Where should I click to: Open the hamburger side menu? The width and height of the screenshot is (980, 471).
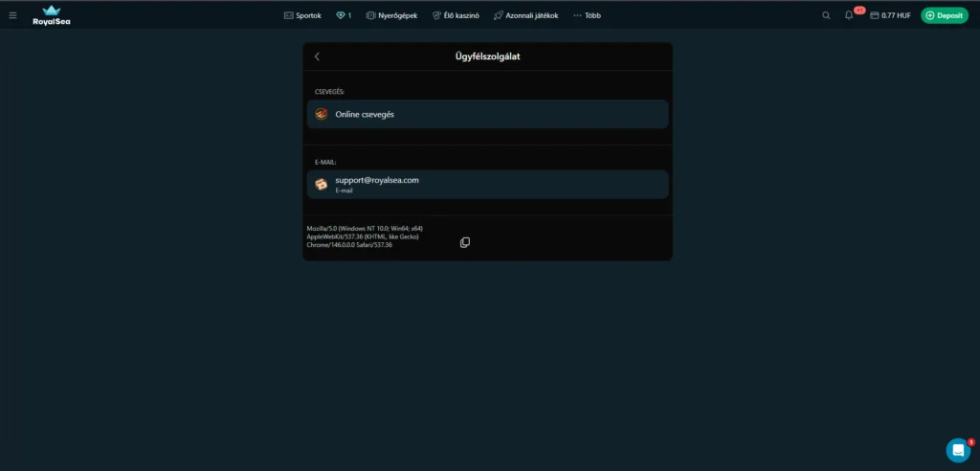(x=12, y=15)
